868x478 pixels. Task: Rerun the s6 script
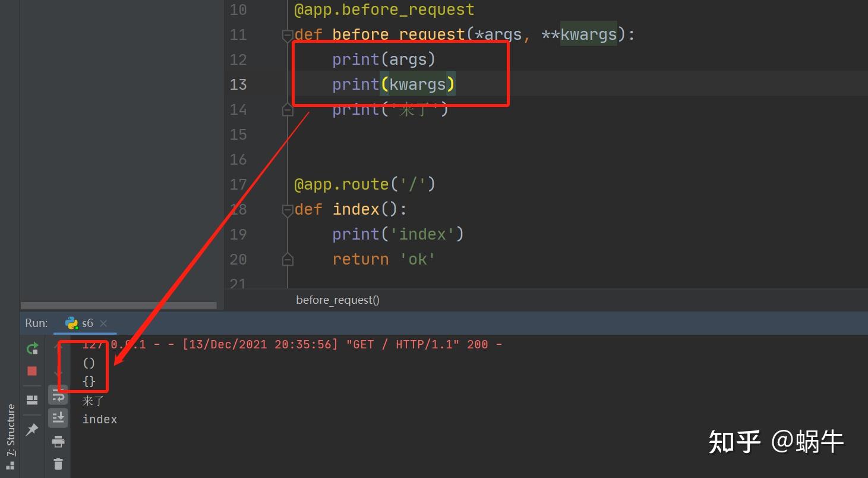(x=32, y=348)
